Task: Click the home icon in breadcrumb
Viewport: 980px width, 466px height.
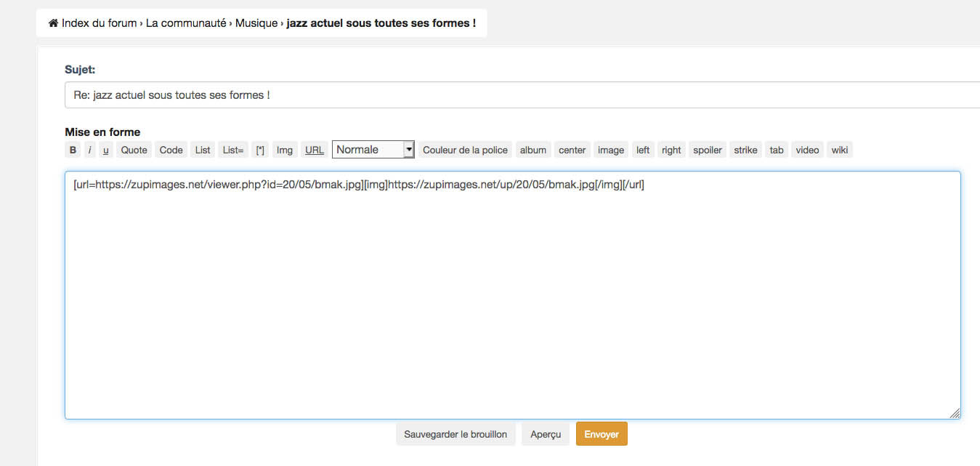Action: coord(53,23)
